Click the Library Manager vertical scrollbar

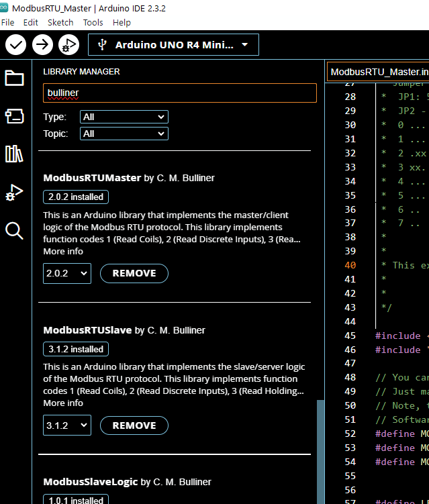point(320,450)
